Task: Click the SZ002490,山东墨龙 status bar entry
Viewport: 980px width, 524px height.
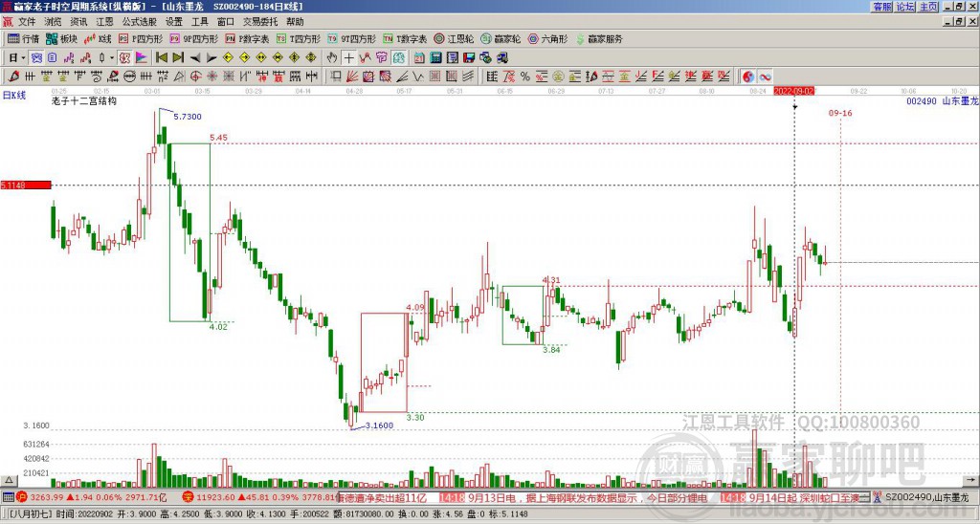Action: 926,497
